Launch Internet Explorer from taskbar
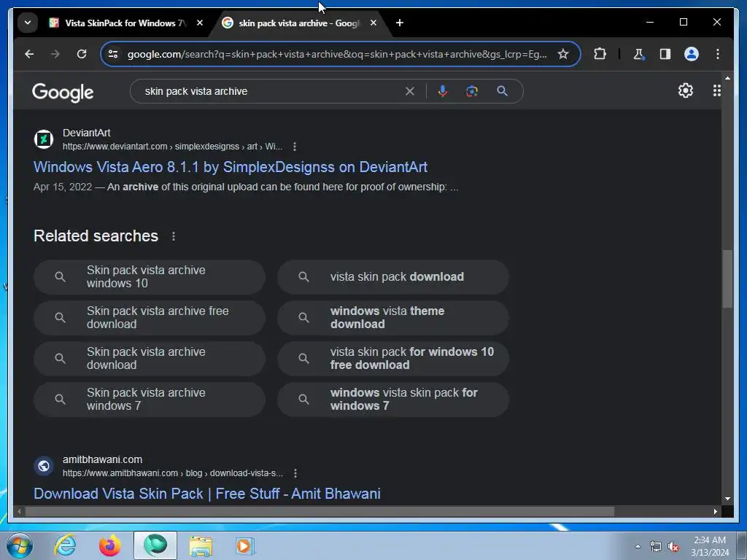Viewport: 747px width, 560px height. [x=65, y=545]
